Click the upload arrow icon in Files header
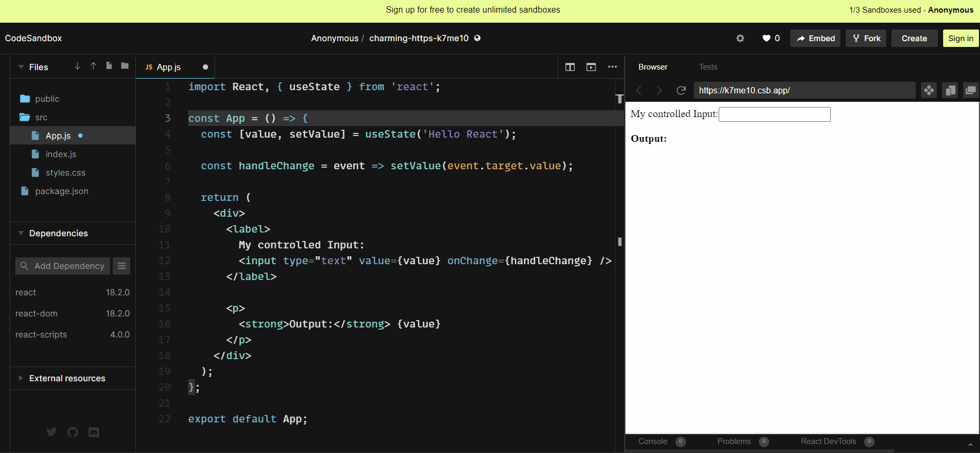This screenshot has height=453, width=980. coord(93,66)
